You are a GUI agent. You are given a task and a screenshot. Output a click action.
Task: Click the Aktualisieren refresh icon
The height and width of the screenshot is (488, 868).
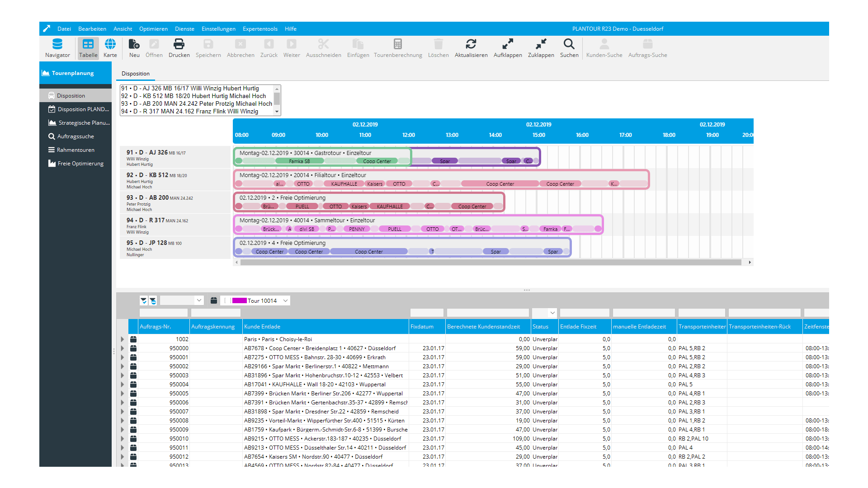click(471, 44)
